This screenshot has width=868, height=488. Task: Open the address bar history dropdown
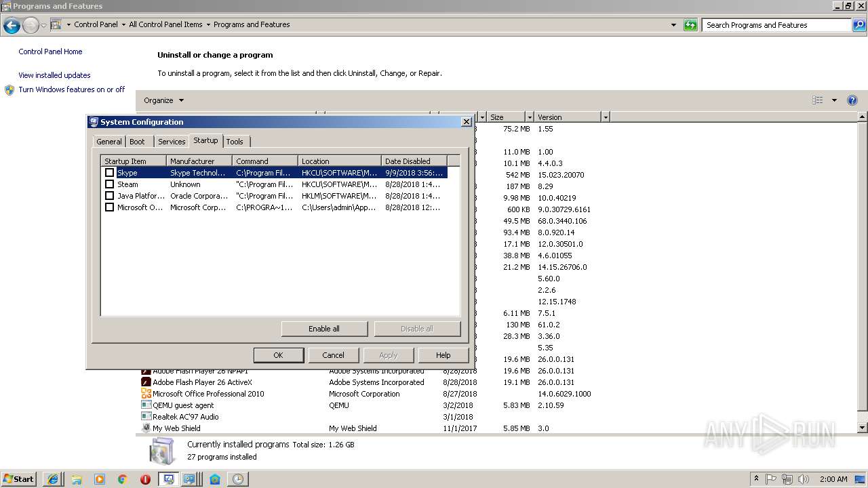(x=673, y=25)
